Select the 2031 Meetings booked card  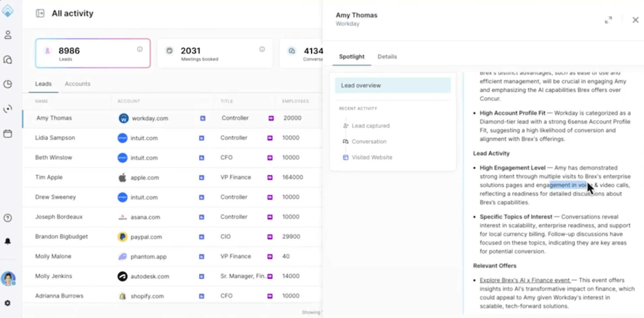tap(215, 53)
